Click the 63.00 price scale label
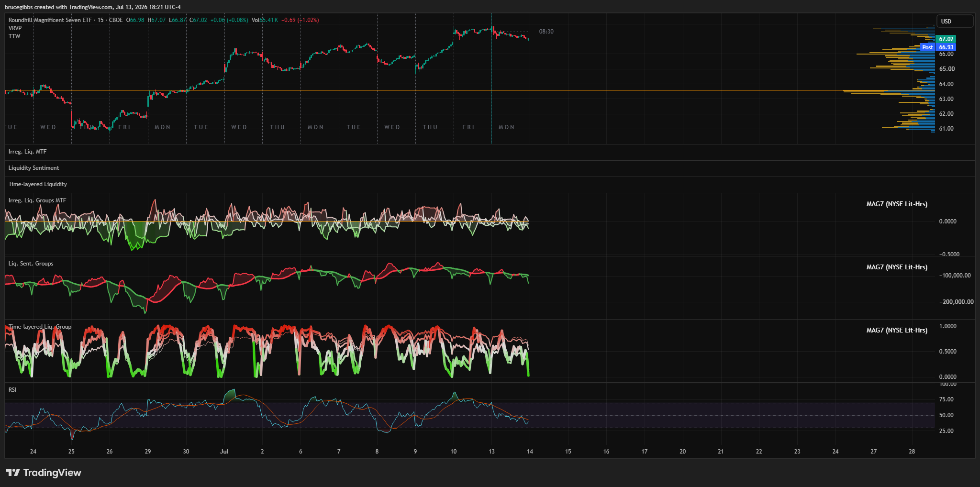The height and width of the screenshot is (487, 980). [x=947, y=99]
